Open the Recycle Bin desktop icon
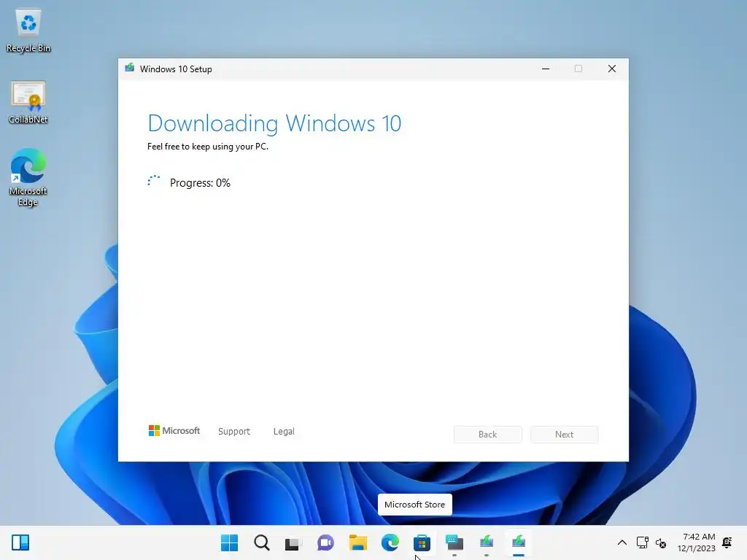747x560 pixels. (x=28, y=31)
